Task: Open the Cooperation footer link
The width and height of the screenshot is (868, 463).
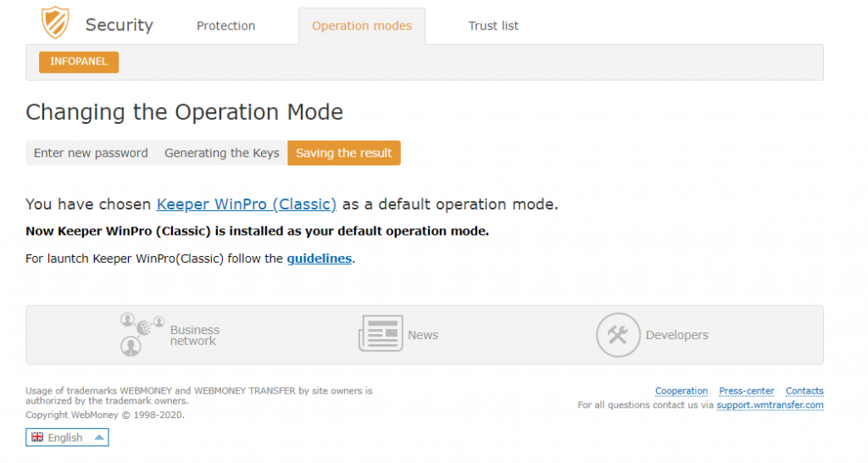Action: [x=682, y=391]
